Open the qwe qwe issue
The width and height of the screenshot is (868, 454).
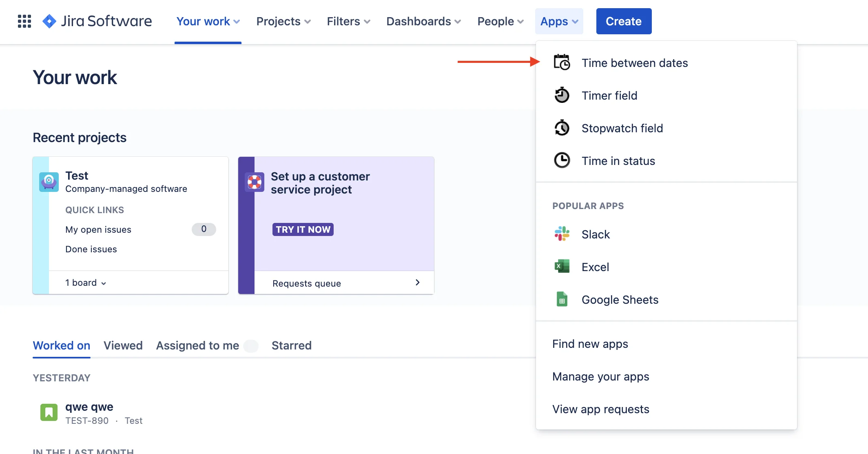pos(89,407)
